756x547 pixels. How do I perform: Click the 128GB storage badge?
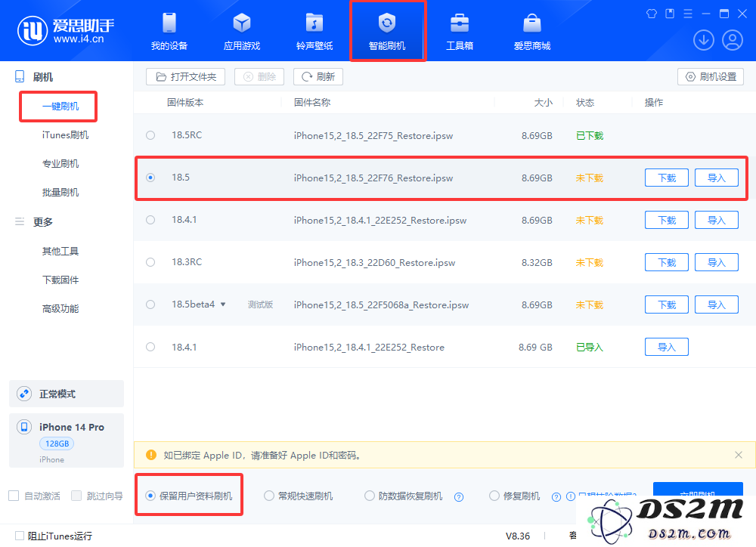click(x=57, y=443)
